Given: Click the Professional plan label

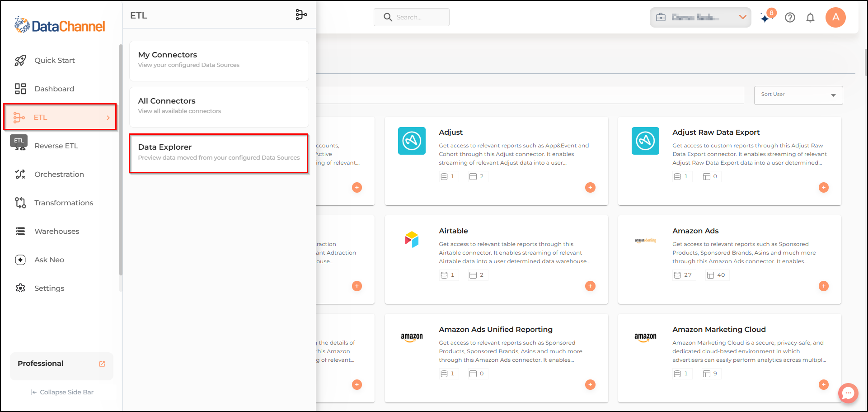Looking at the screenshot, I should tap(41, 363).
